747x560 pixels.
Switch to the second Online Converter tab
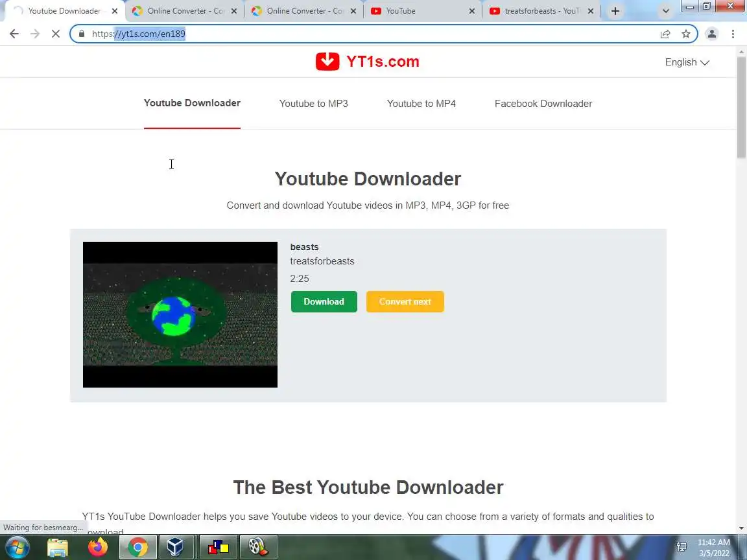[x=304, y=11]
